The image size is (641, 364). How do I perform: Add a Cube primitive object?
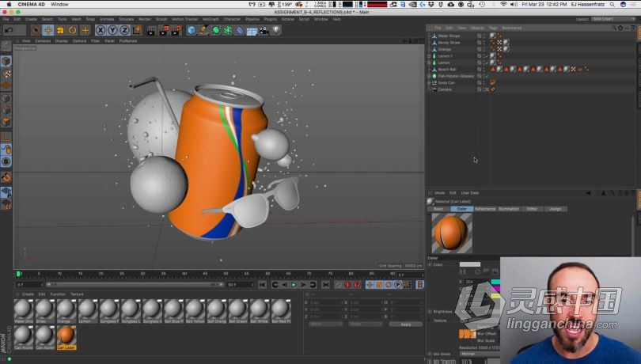pos(192,30)
